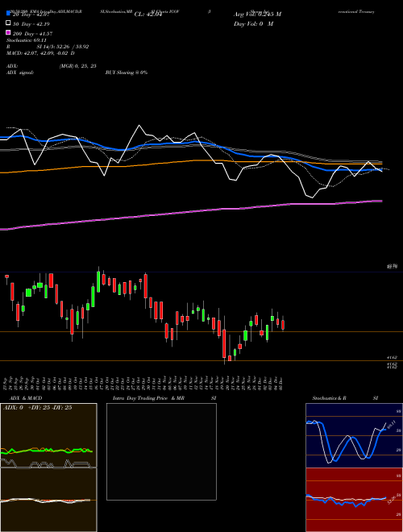Click the 'BUY Slowing @ 0%' signal text
The height and width of the screenshot is (532, 403).
click(127, 73)
